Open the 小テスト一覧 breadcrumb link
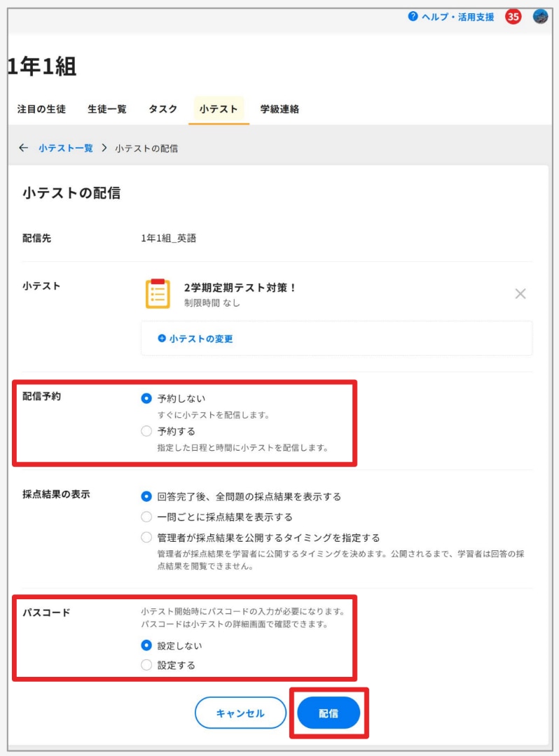The width and height of the screenshot is (559, 756). 66,148
